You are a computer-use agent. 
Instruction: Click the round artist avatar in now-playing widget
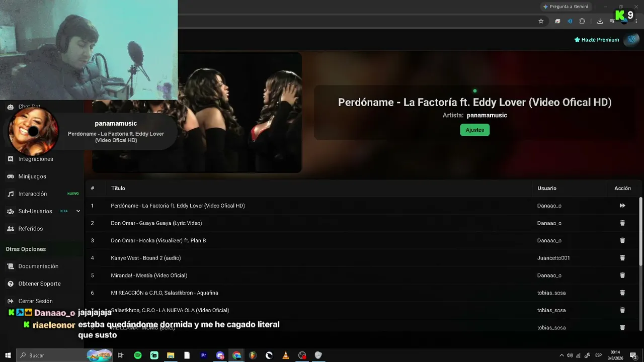click(x=34, y=132)
